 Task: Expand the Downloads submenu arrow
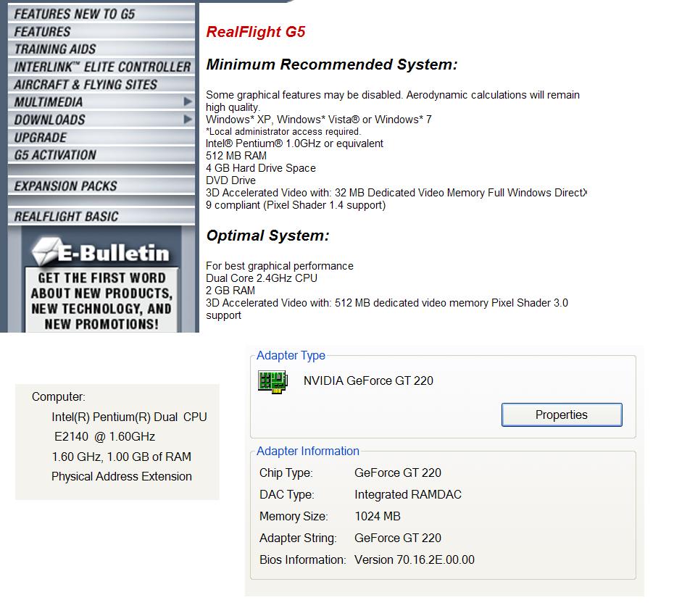click(188, 119)
